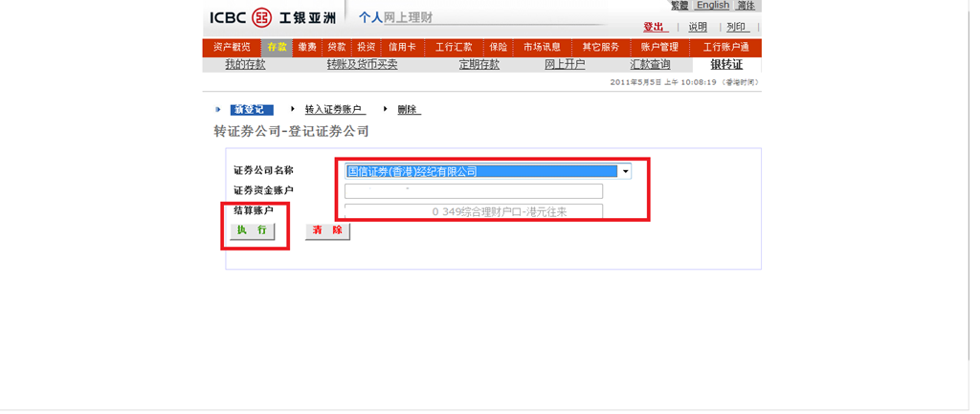The image size is (980, 414).
Task: Click the 登出 logout link
Action: [654, 27]
